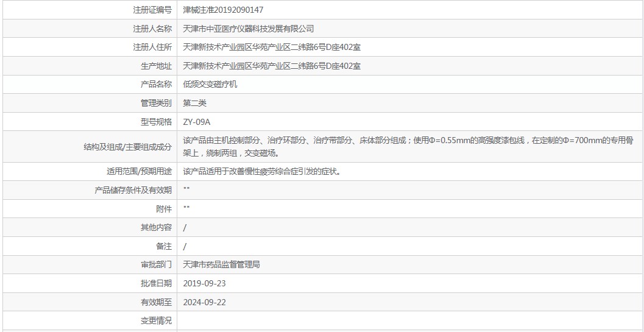The height and width of the screenshot is (332, 644).
Task: Select the slash value in 备注 row
Action: pyautogui.click(x=185, y=246)
